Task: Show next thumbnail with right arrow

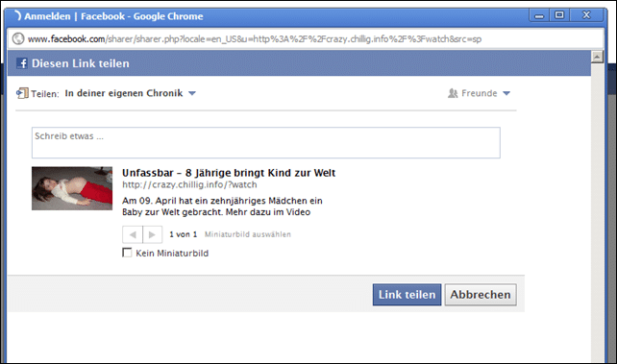Action: click(x=152, y=234)
